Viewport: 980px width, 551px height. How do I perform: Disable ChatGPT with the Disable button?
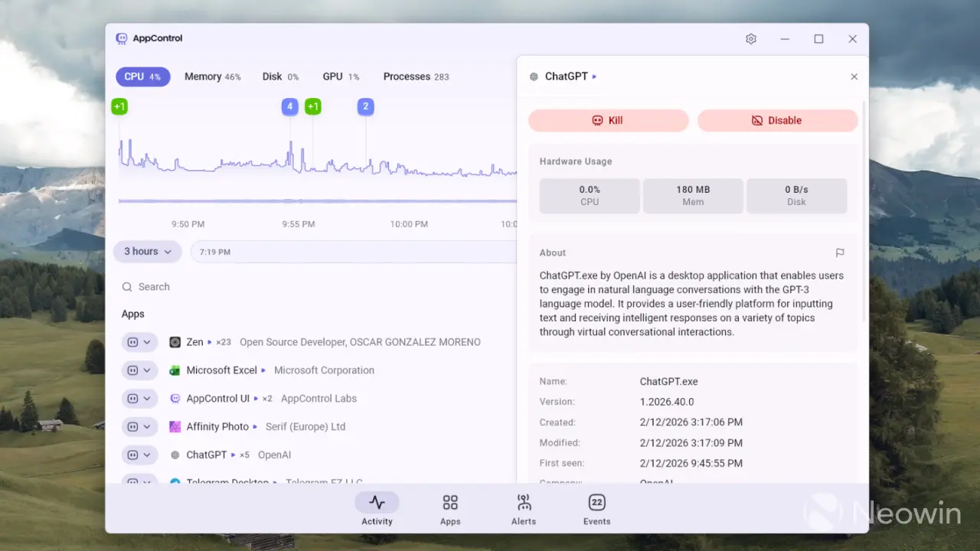[778, 120]
